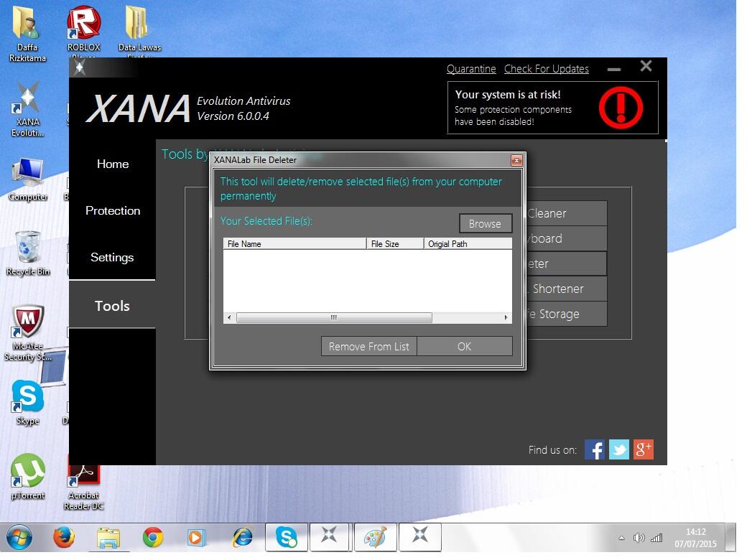Open the Recycle Bin
Image resolution: width=747 pixels, height=560 pixels.
pos(27,253)
